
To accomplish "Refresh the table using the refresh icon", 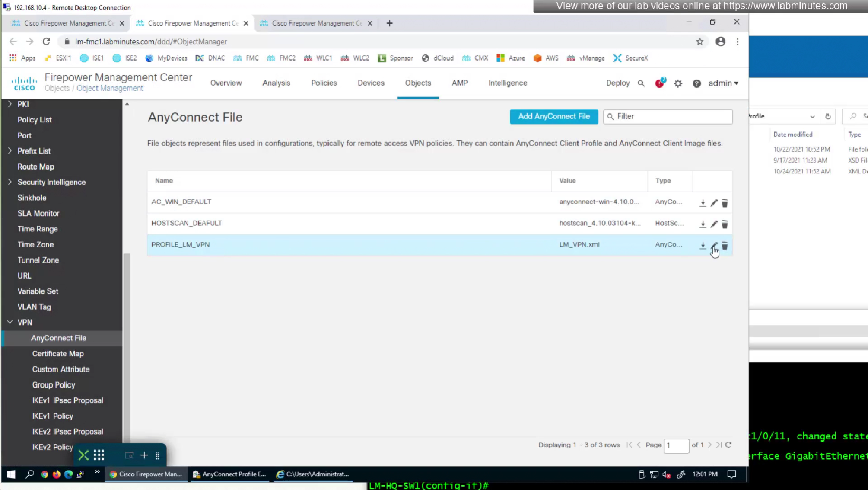I will (728, 445).
